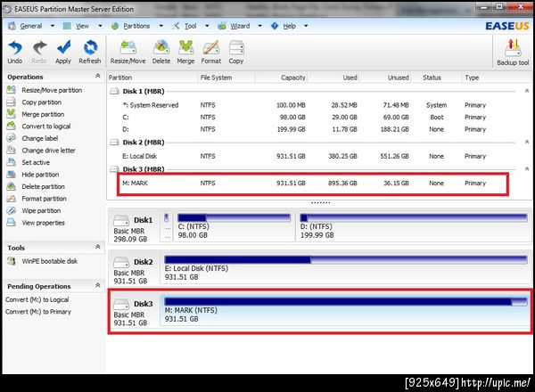Click the Delete partition toolbar icon
Screen dimensions: 535x392
coord(161,47)
